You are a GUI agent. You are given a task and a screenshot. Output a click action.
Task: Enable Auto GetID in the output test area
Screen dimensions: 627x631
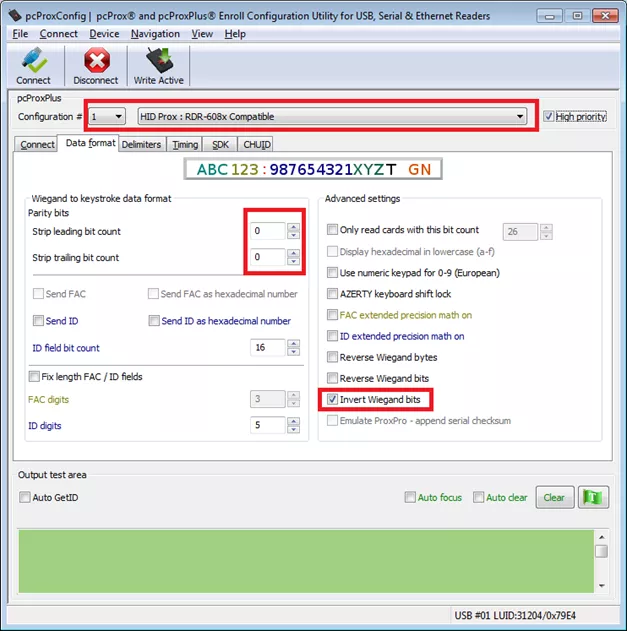pos(25,497)
